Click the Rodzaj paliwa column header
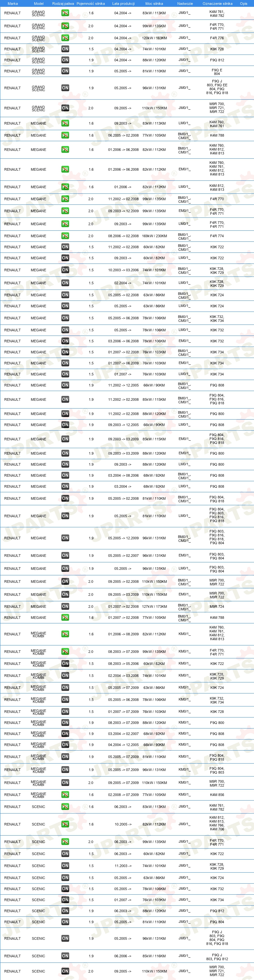Screen dimensions: 254x980 [x=63, y=4]
